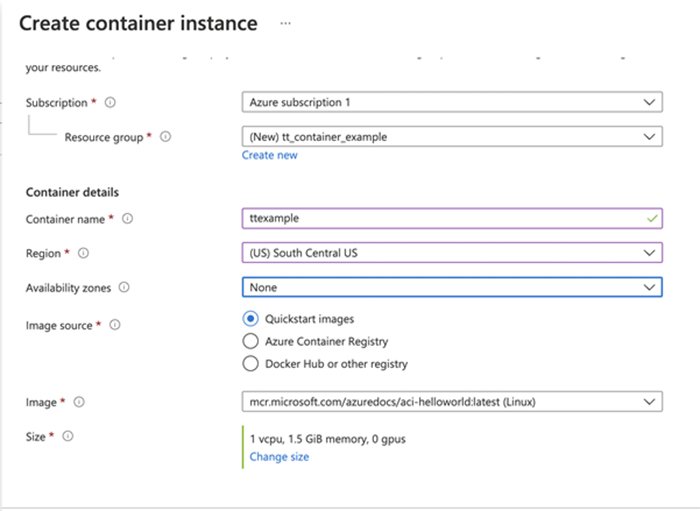Image resolution: width=700 pixels, height=511 pixels.
Task: Expand the Resource group dropdown
Action: [451, 137]
